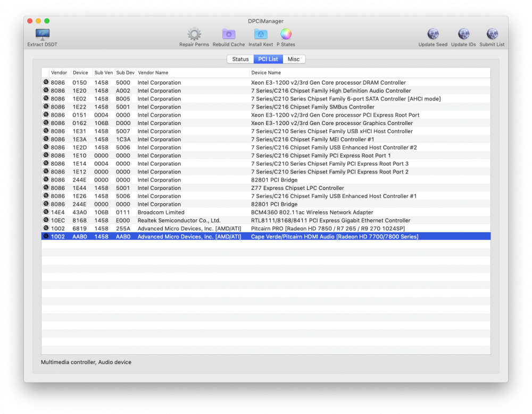This screenshot has width=532, height=414.
Task: Select '7 Series/C216 Chipset Family SMBus Controller'
Action: (x=312, y=107)
